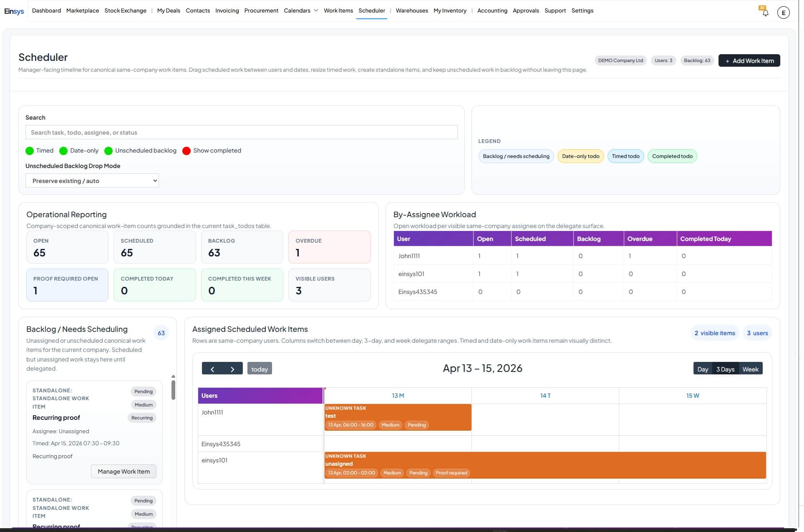Open Unscheduled Backlog Drop Mode dropdown
The height and width of the screenshot is (532, 804).
pyautogui.click(x=92, y=181)
